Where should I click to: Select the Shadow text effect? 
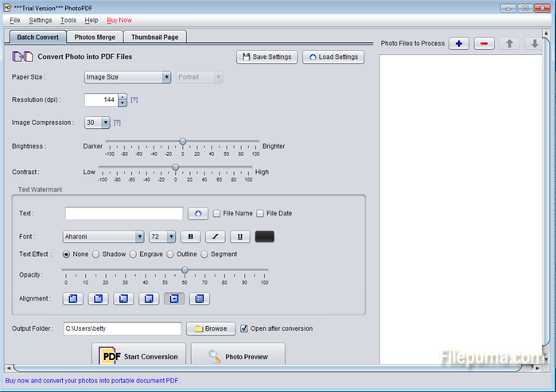pyautogui.click(x=96, y=254)
